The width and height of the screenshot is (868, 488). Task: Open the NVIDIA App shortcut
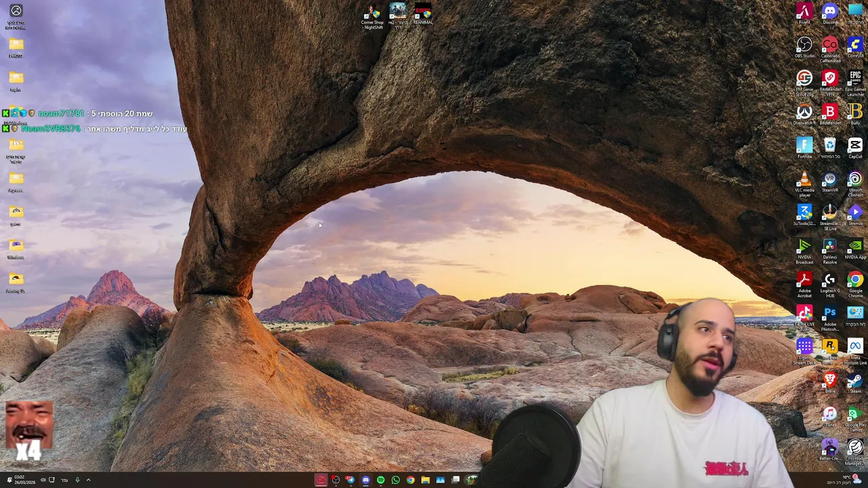click(x=855, y=249)
